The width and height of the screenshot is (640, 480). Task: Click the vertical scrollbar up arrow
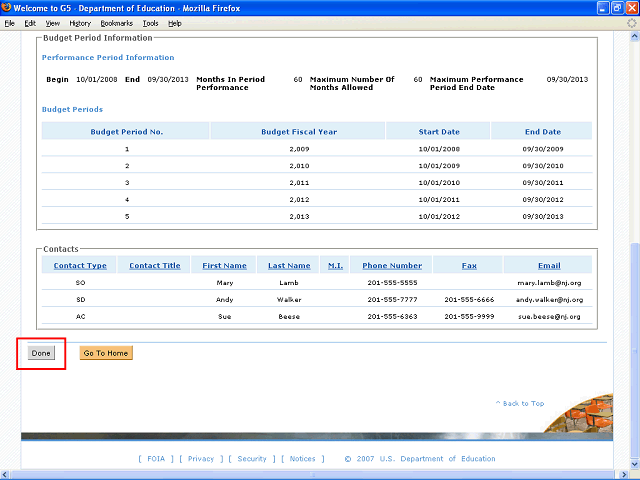[634, 37]
